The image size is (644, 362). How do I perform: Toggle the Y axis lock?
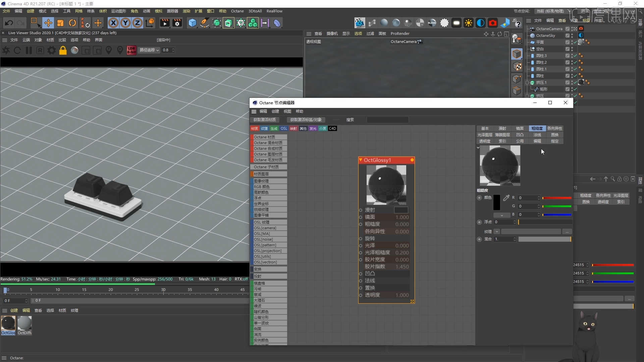coord(125,23)
